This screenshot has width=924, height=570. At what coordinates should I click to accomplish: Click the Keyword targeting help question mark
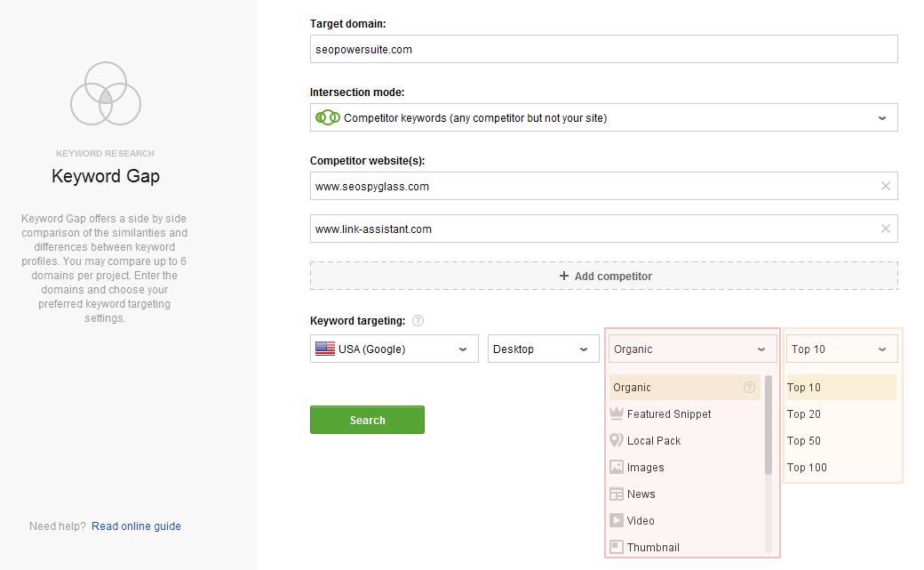[418, 320]
